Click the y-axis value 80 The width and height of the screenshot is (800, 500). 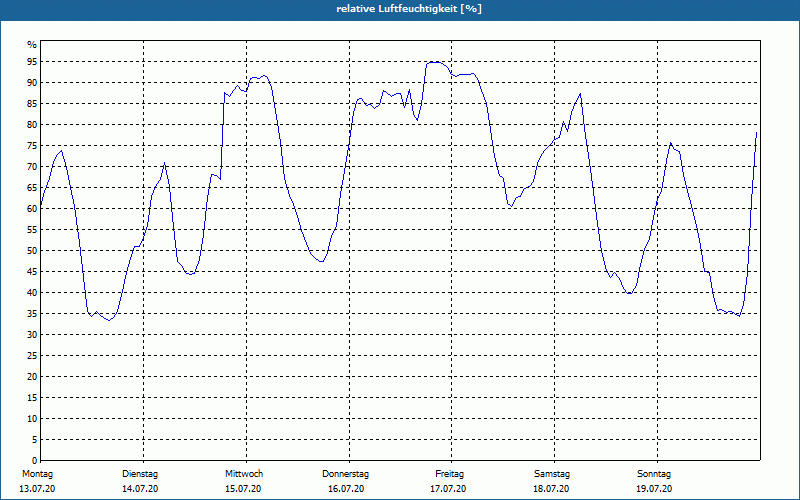point(32,124)
